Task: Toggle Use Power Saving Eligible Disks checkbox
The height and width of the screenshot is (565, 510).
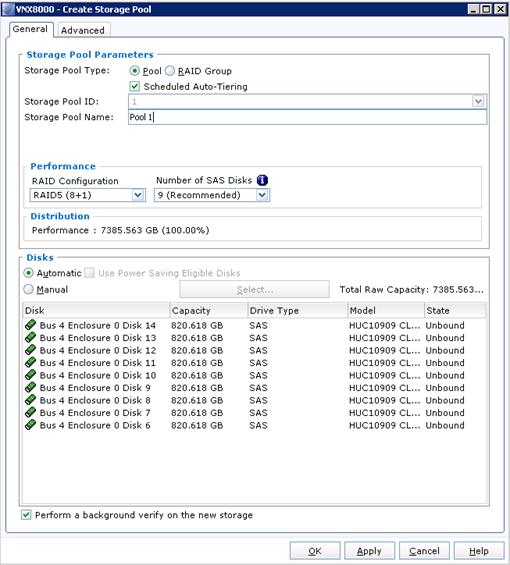Action: (89, 273)
